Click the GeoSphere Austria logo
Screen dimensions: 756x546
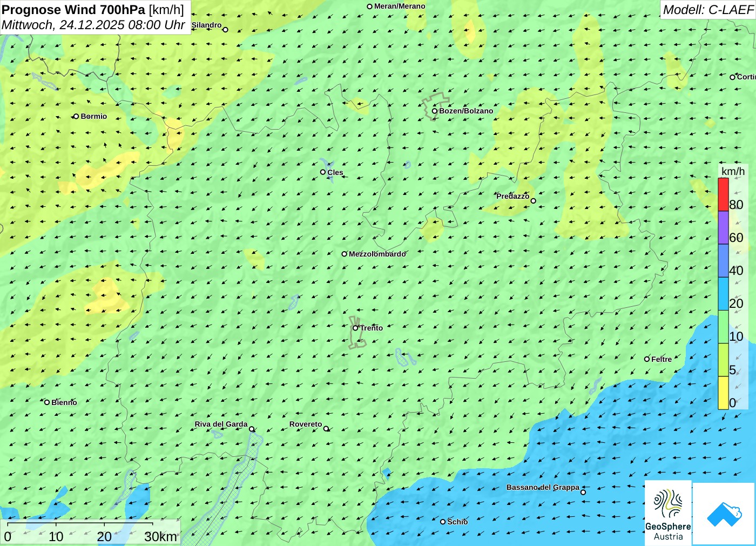[668, 513]
